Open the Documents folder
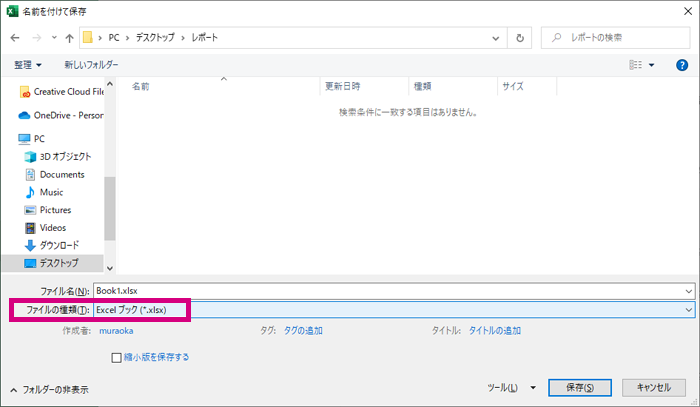 (x=54, y=174)
